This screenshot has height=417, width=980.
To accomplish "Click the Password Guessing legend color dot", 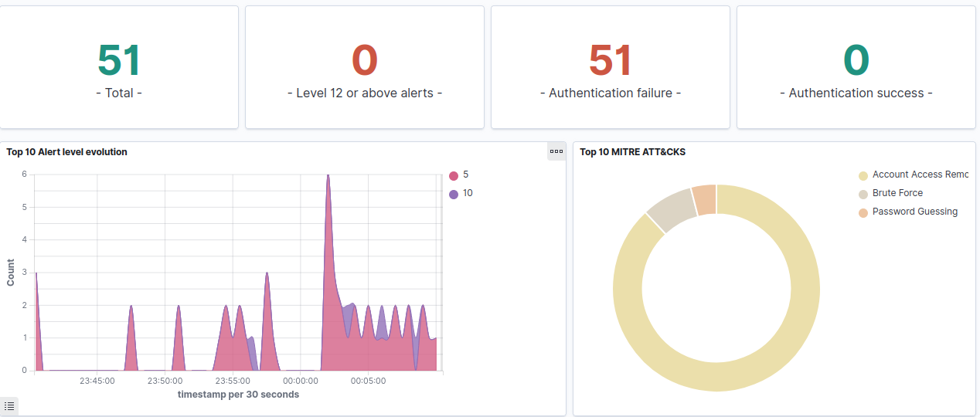I will (x=863, y=212).
